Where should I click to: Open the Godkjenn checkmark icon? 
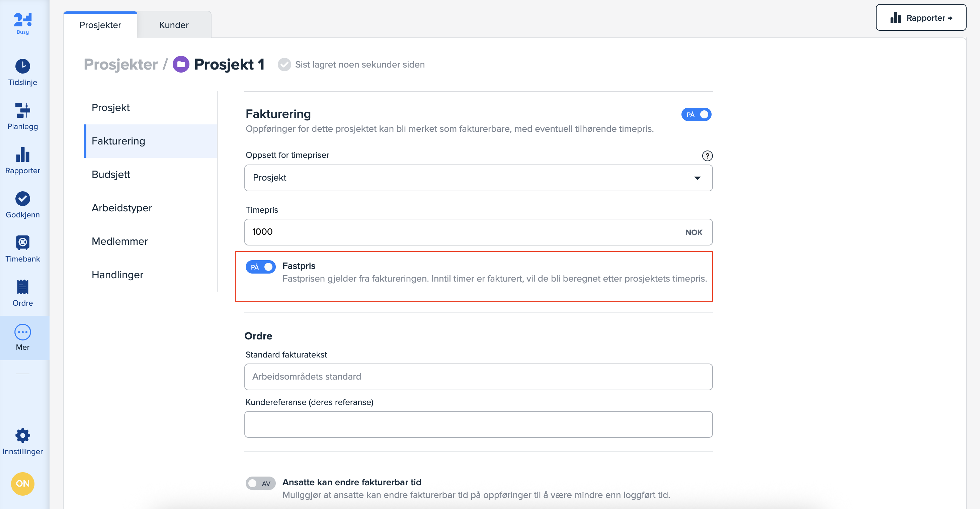click(x=22, y=198)
